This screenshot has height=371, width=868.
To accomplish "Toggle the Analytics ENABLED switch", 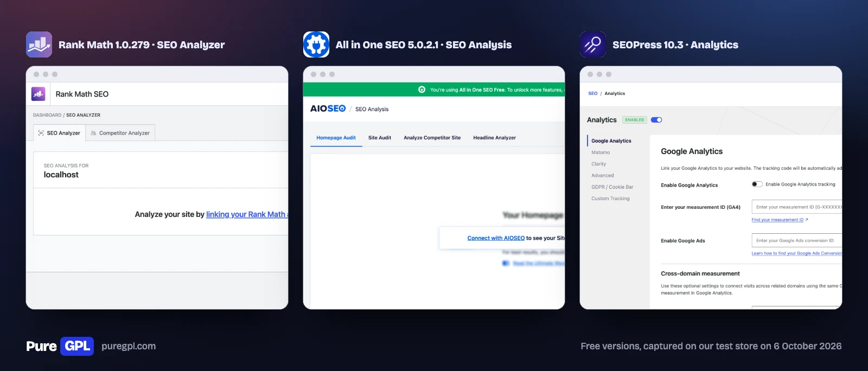I will click(656, 120).
